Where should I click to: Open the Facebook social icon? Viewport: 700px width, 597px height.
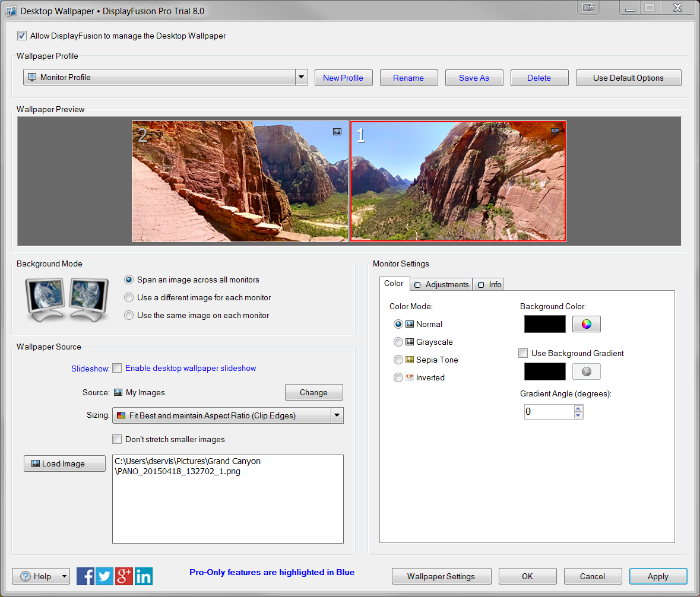click(85, 576)
